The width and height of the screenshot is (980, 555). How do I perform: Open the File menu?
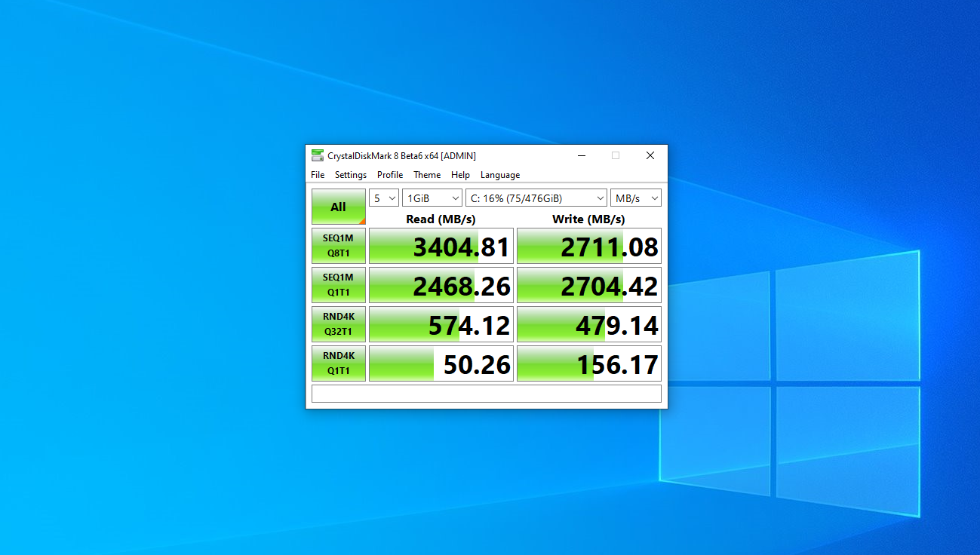(318, 175)
